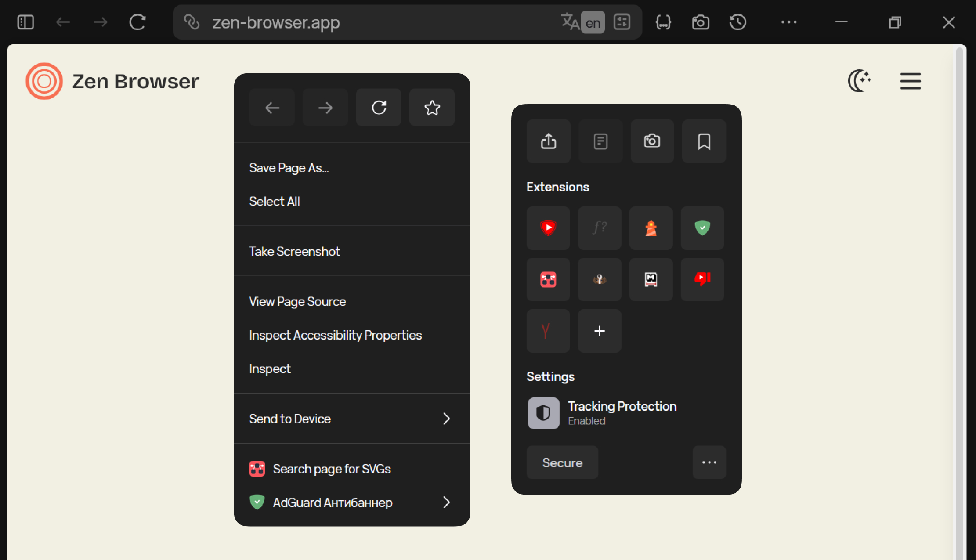Click the YouTube dislike extension icon
The width and height of the screenshot is (976, 560).
coord(702,279)
